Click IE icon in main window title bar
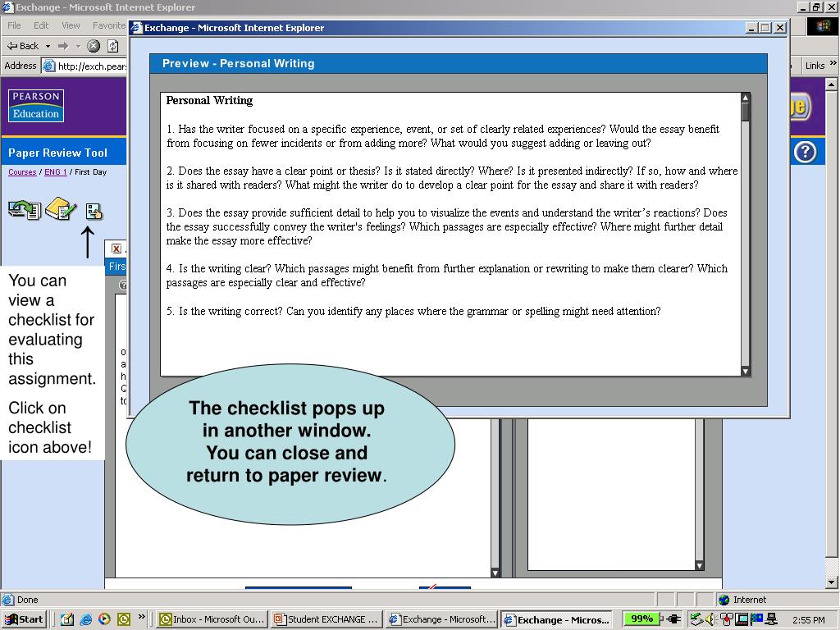 click(x=7, y=7)
